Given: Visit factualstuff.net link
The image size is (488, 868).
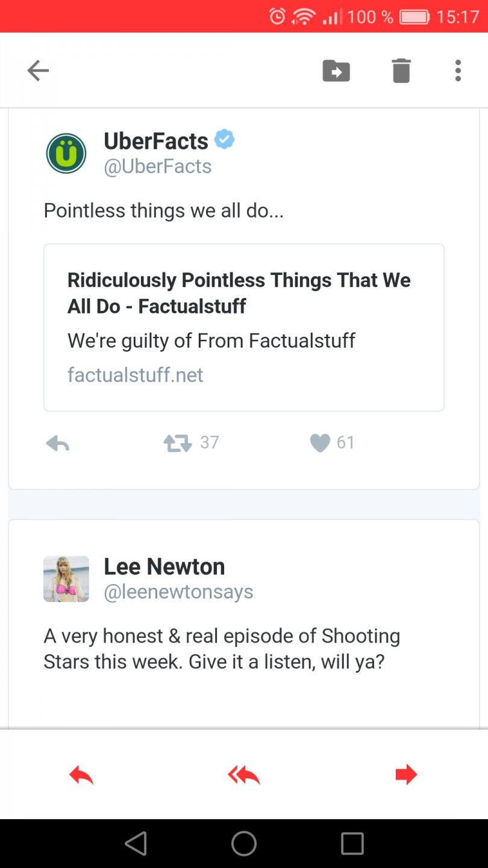Looking at the screenshot, I should pos(136,375).
